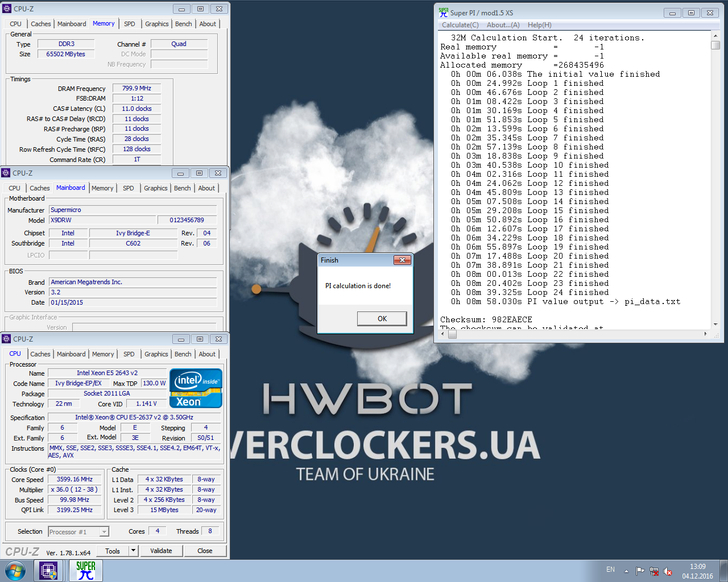Click the Channel # Quad value
The image size is (728, 582).
pyautogui.click(x=179, y=44)
